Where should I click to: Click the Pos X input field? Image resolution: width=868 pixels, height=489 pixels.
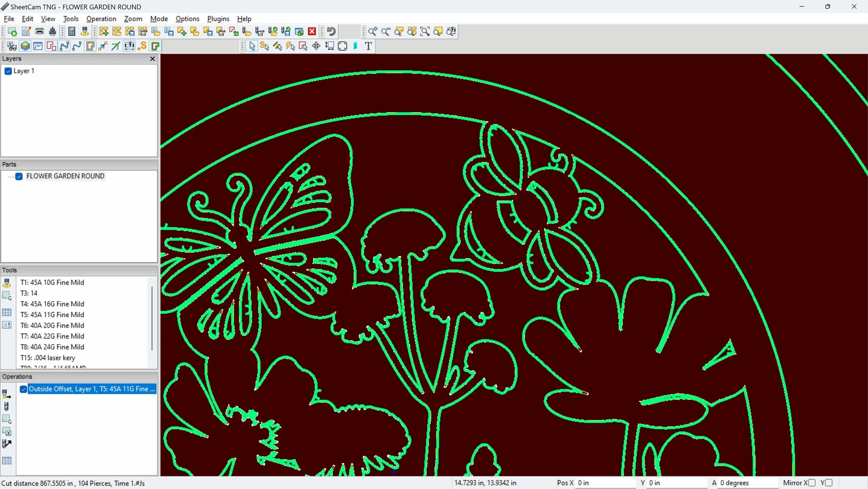[605, 483]
